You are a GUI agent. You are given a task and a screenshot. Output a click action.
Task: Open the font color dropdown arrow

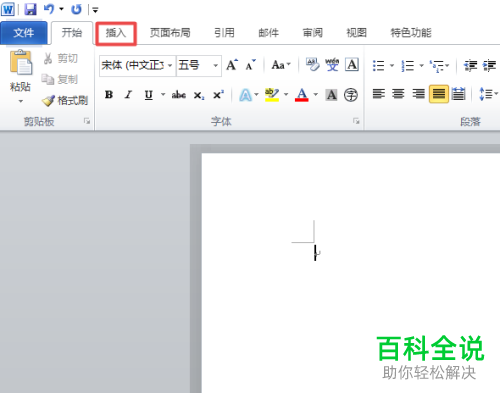(x=315, y=95)
